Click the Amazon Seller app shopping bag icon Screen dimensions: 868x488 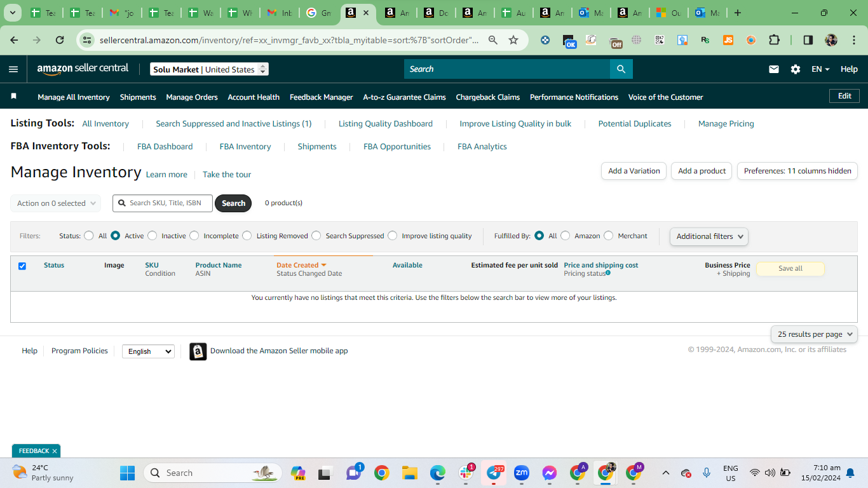198,351
